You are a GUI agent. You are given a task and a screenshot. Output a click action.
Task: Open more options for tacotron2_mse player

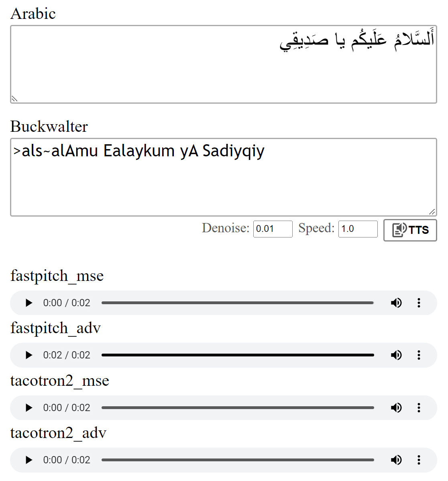pyautogui.click(x=419, y=408)
